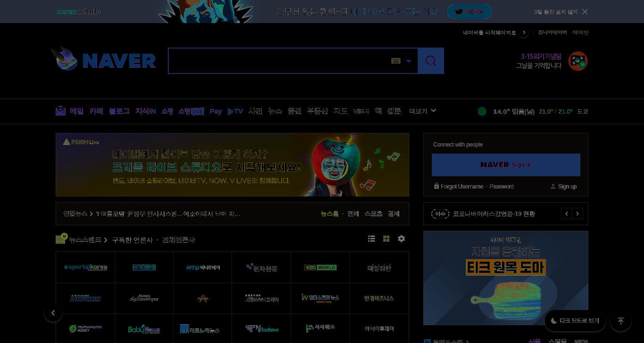The height and width of the screenshot is (343, 644).
Task: Go to previous newsstand page arrow
Action: click(53, 313)
